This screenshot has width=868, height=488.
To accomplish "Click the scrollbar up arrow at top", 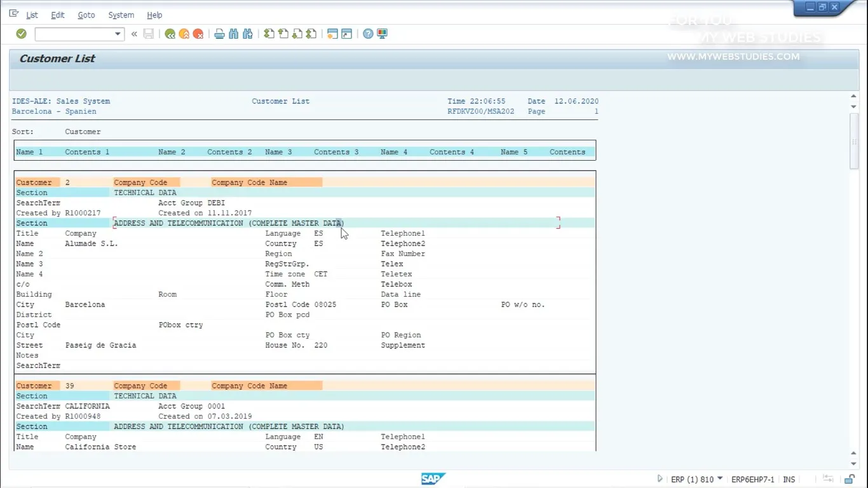I will (x=854, y=97).
